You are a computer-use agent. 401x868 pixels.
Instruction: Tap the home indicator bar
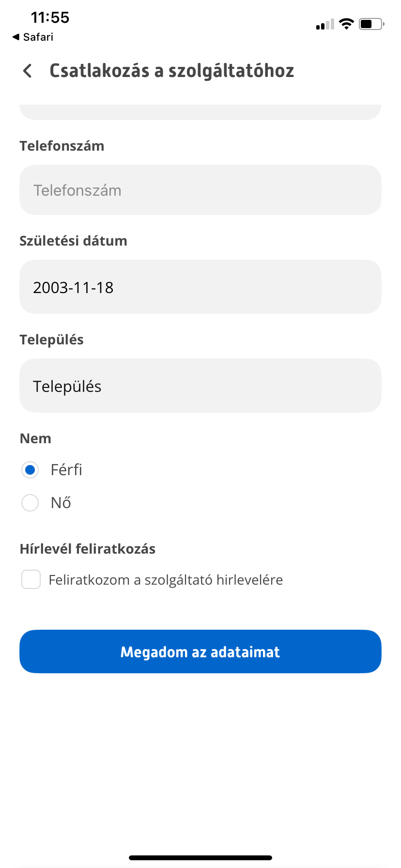pyautogui.click(x=200, y=857)
